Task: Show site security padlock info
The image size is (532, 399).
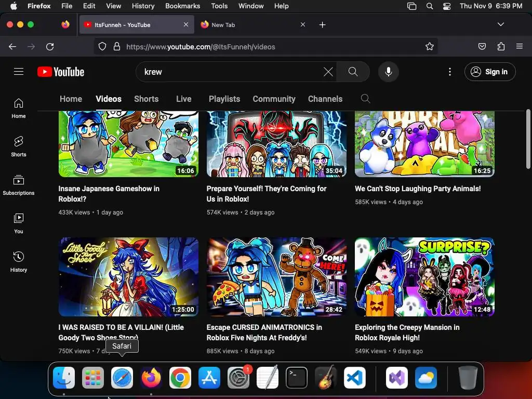Action: coord(117,46)
